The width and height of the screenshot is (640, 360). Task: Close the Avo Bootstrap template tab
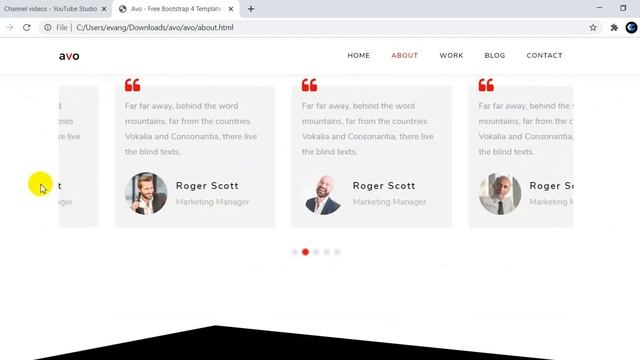click(231, 9)
